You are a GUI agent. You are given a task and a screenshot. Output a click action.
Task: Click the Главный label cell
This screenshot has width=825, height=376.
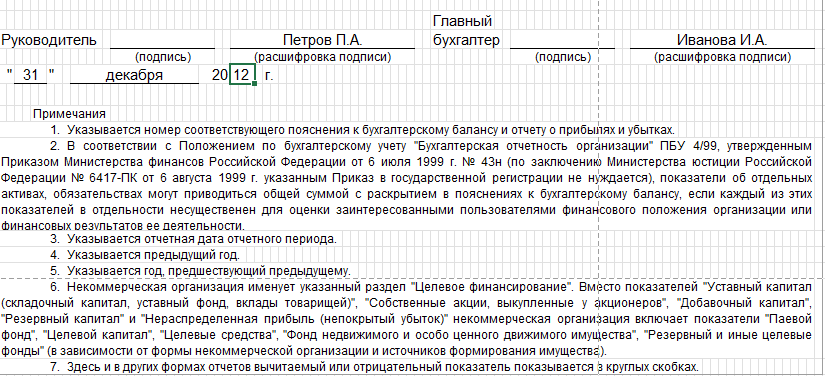click(462, 22)
